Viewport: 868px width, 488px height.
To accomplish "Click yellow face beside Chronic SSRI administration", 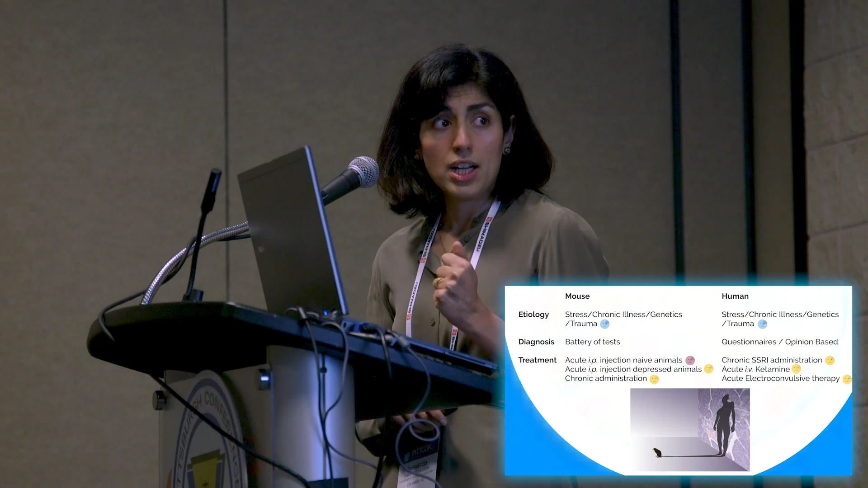I will click(830, 360).
